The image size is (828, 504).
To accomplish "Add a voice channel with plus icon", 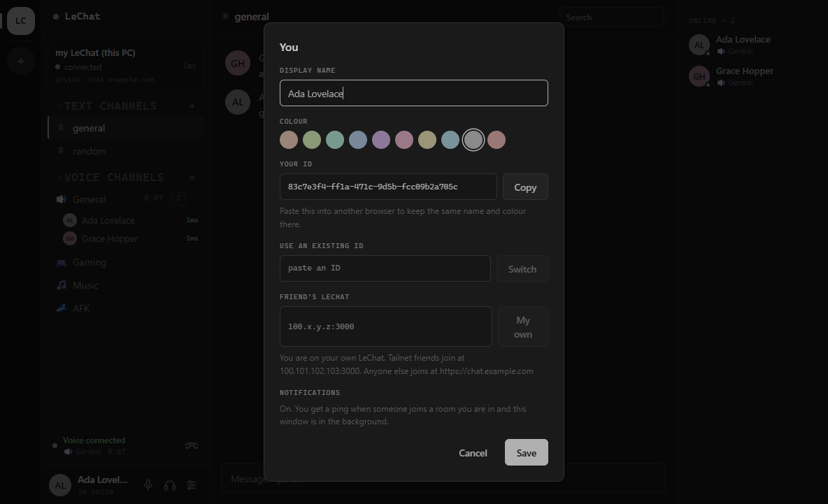I will 192,178.
